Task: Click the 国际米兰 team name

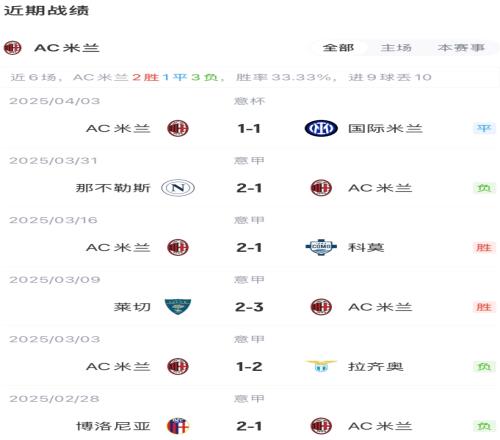Action: click(x=385, y=129)
